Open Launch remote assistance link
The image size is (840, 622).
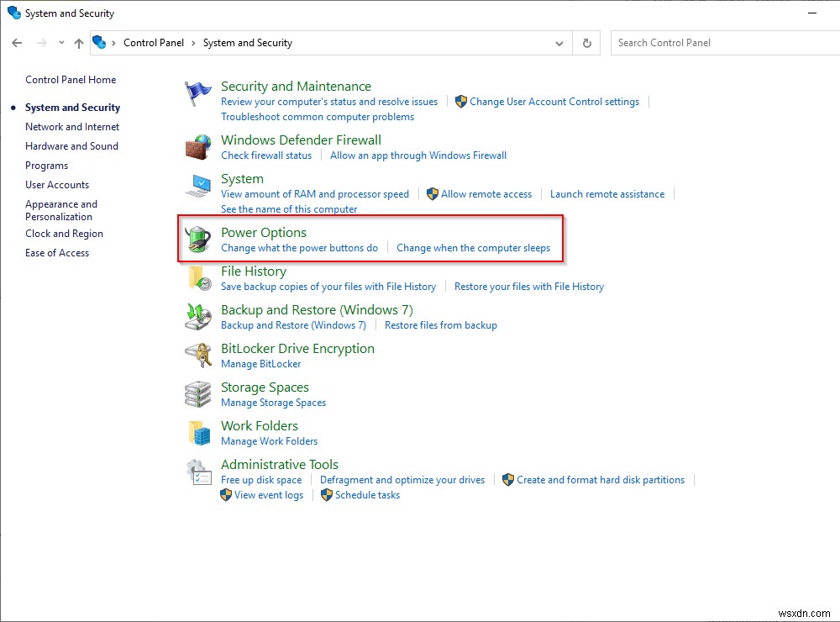coord(607,194)
